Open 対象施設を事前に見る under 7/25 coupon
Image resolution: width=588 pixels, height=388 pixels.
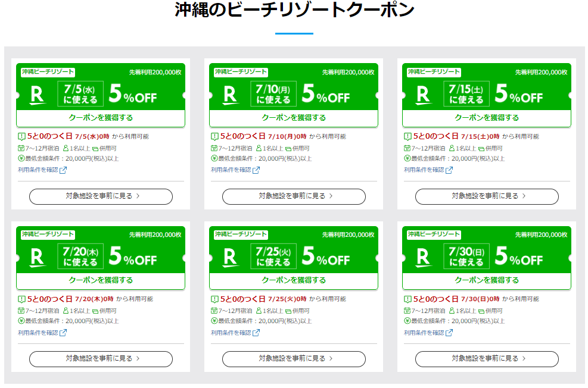(294, 358)
